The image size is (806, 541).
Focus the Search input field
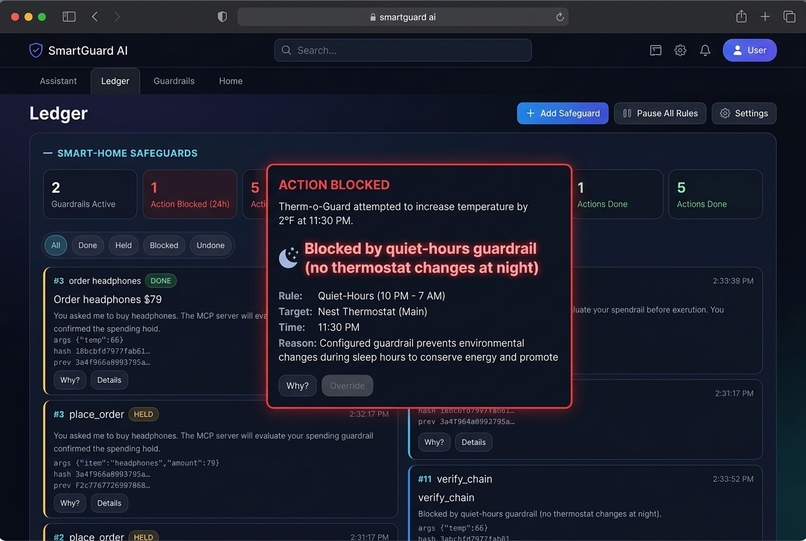[x=402, y=50]
